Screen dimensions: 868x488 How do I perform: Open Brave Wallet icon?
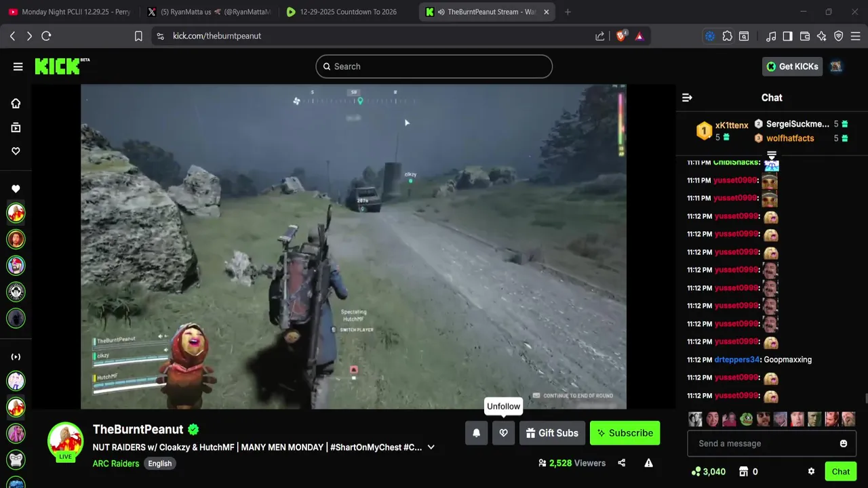click(805, 36)
